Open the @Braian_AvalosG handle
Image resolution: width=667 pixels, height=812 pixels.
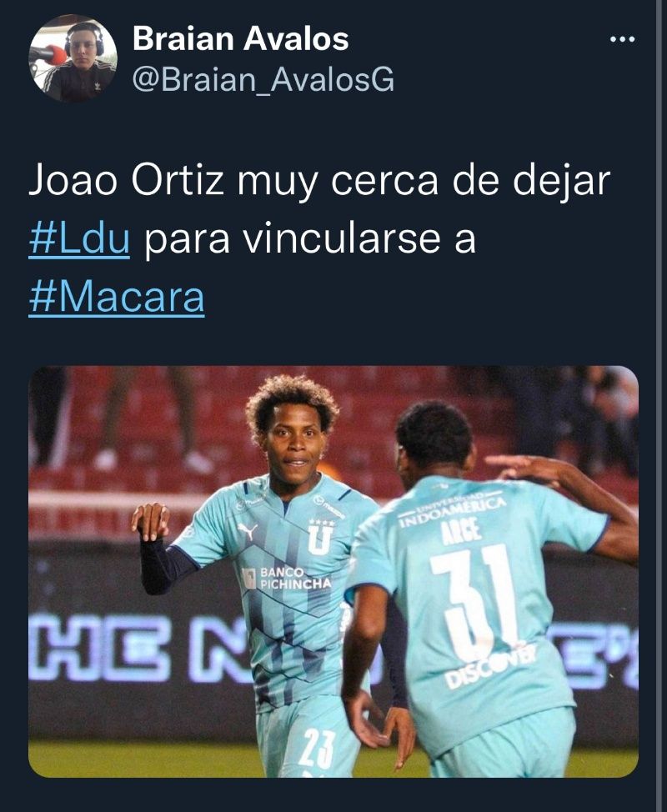click(263, 80)
